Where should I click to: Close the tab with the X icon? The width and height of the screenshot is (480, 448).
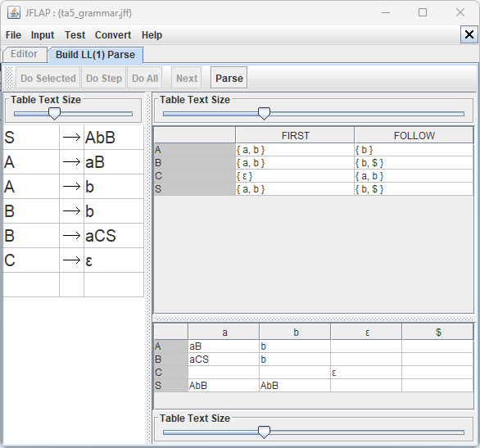coord(469,34)
